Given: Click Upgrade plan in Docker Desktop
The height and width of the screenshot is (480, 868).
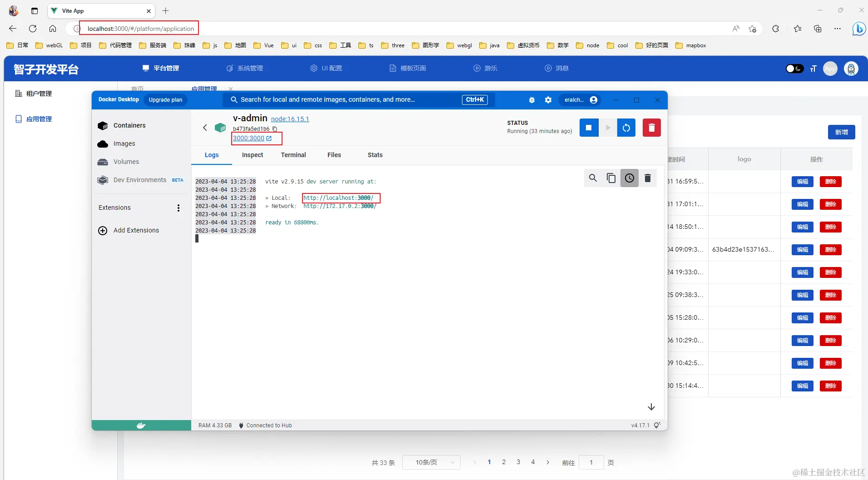Looking at the screenshot, I should click(165, 100).
